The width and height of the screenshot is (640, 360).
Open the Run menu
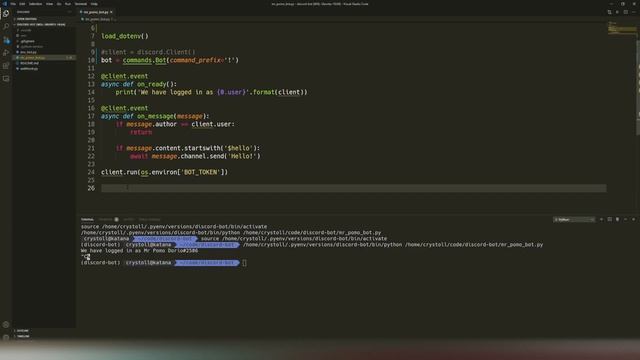tap(68, 4)
